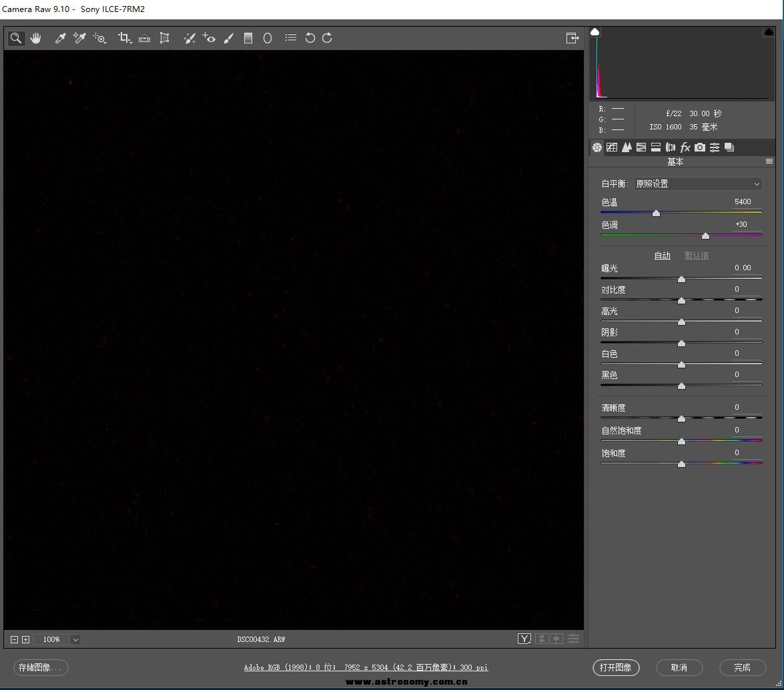Open the Basic panel options menu
The width and height of the screenshot is (784, 690).
point(769,161)
